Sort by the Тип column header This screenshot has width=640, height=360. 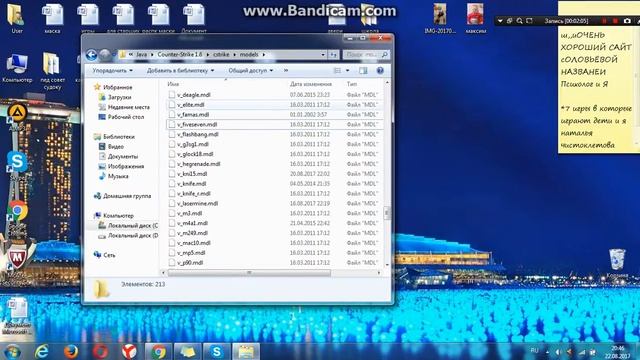[352, 84]
